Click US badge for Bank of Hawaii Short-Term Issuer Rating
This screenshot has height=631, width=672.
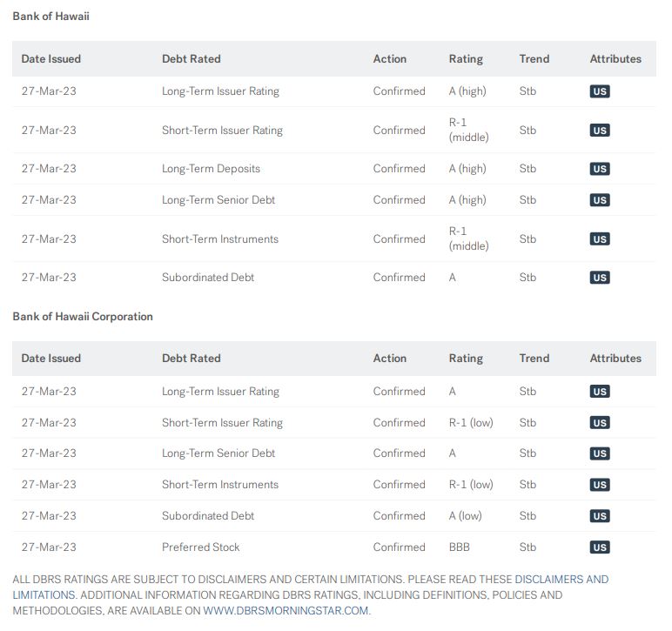click(600, 131)
